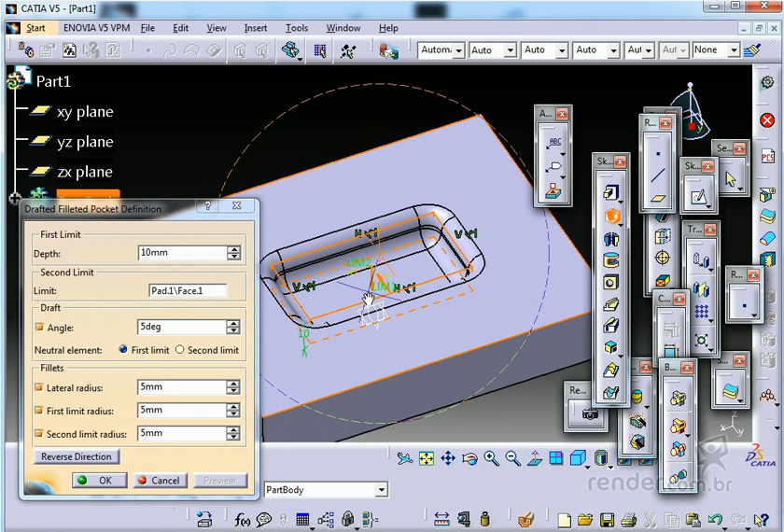This screenshot has width=784, height=532.
Task: Click the Save disk icon
Action: point(607,520)
